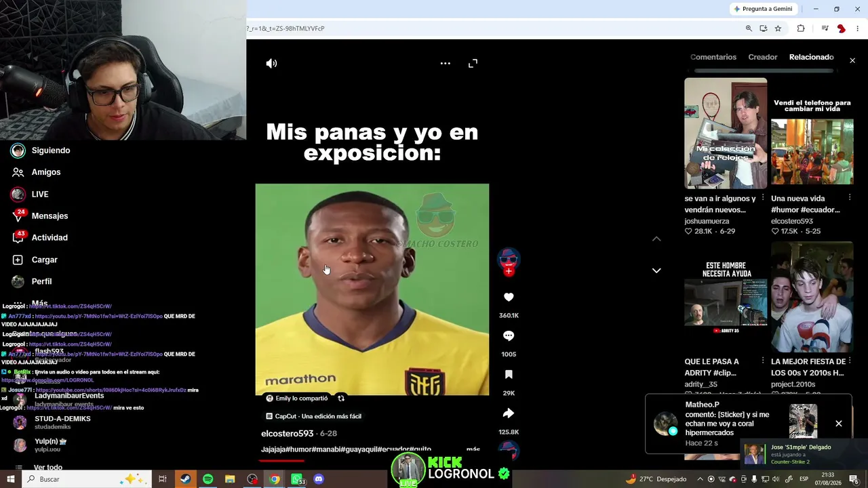Open Task View on the taskbar
Image resolution: width=868 pixels, height=488 pixels.
pos(163,479)
